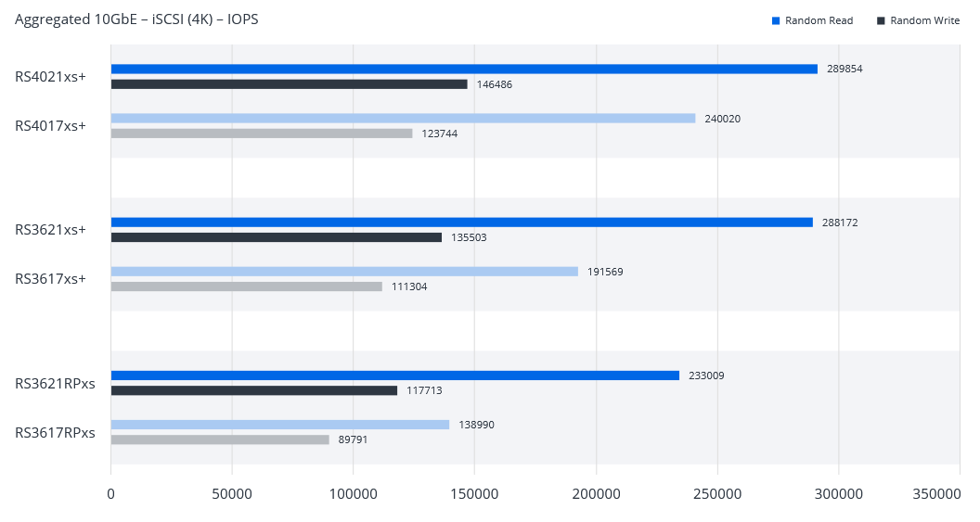Toggle the Random Read legend label
The width and height of the screenshot is (980, 522).
pos(819,20)
